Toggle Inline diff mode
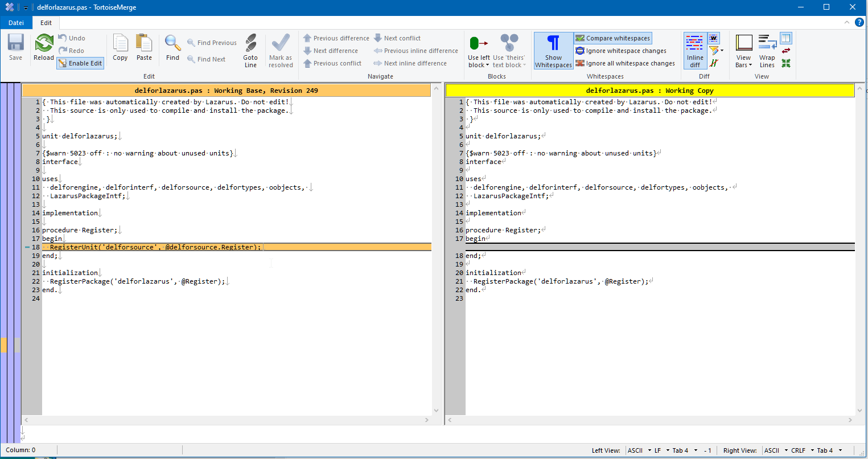868x459 pixels. tap(695, 51)
